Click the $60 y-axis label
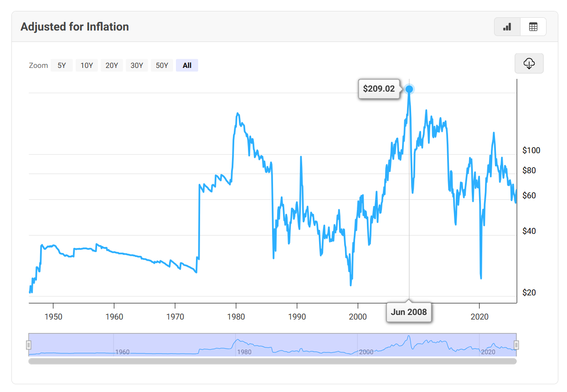The width and height of the screenshot is (567, 392). click(x=529, y=196)
